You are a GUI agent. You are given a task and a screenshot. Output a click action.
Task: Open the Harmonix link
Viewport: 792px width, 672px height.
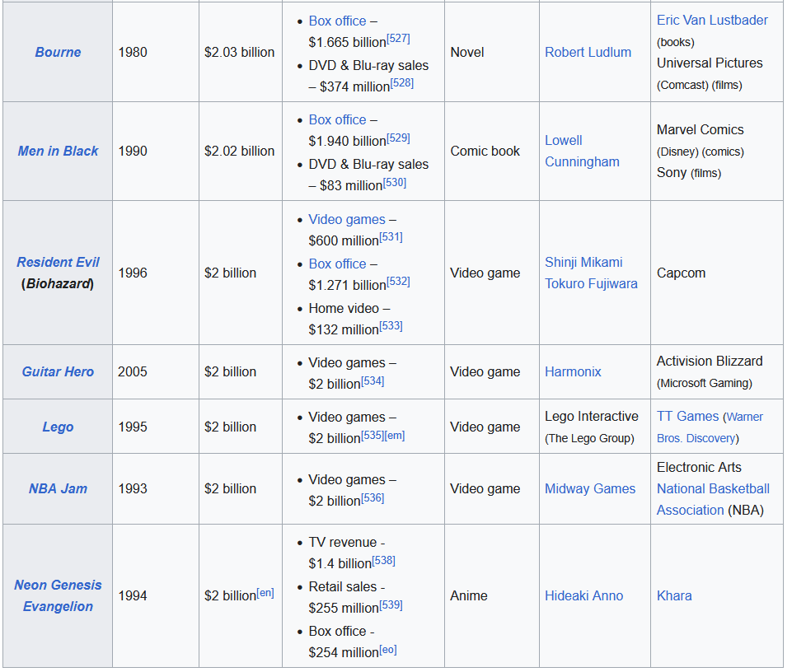click(x=573, y=371)
